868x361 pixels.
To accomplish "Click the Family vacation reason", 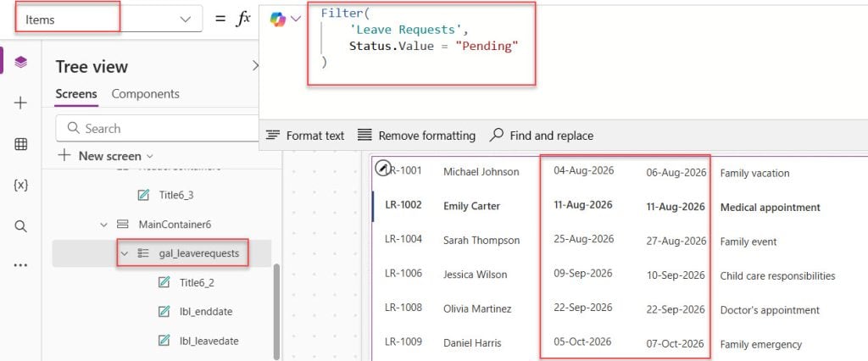I will pos(754,174).
